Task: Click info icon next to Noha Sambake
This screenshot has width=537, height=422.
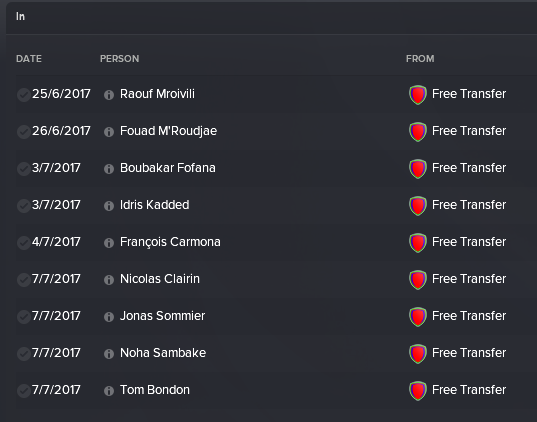Action: coord(109,354)
